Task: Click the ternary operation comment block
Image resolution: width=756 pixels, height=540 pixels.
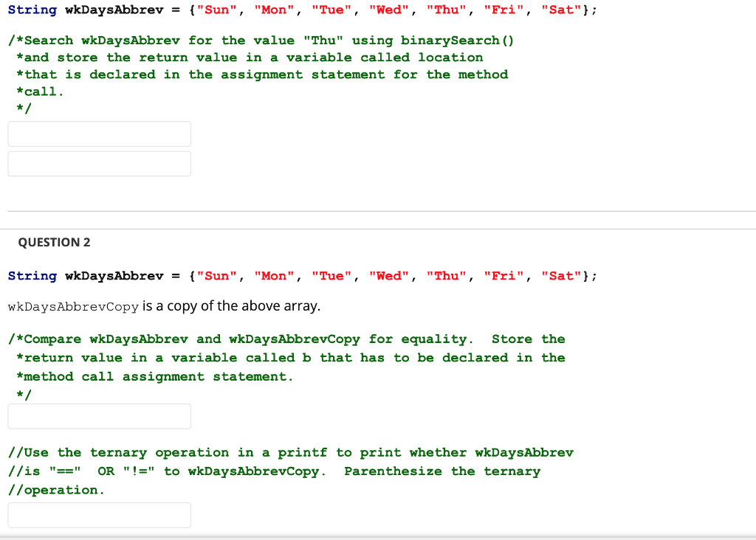Action: point(288,471)
